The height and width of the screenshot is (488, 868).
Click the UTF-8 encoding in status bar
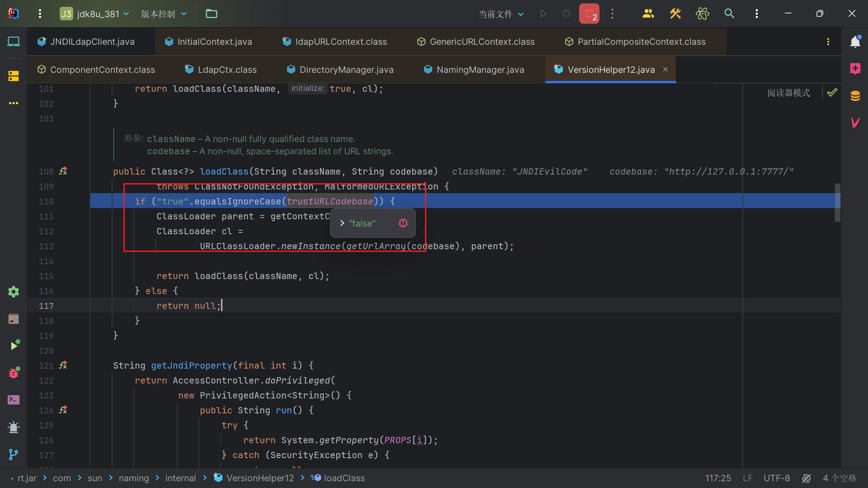pos(776,478)
